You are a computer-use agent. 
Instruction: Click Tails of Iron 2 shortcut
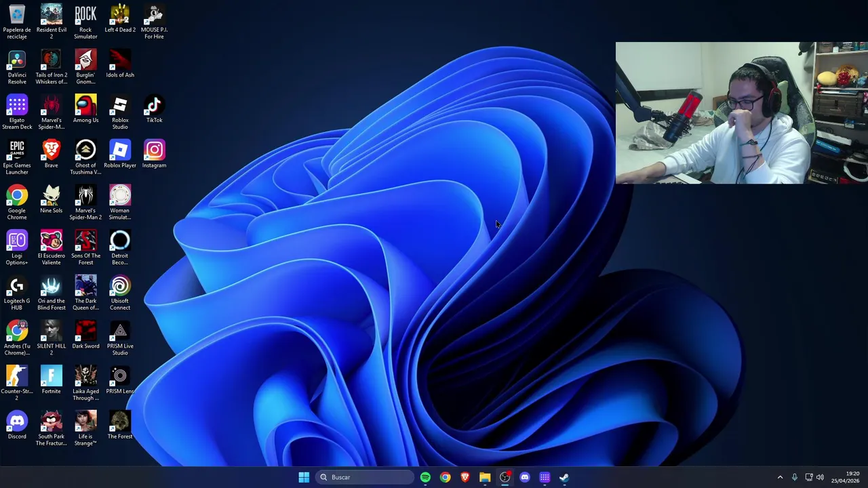(52, 67)
